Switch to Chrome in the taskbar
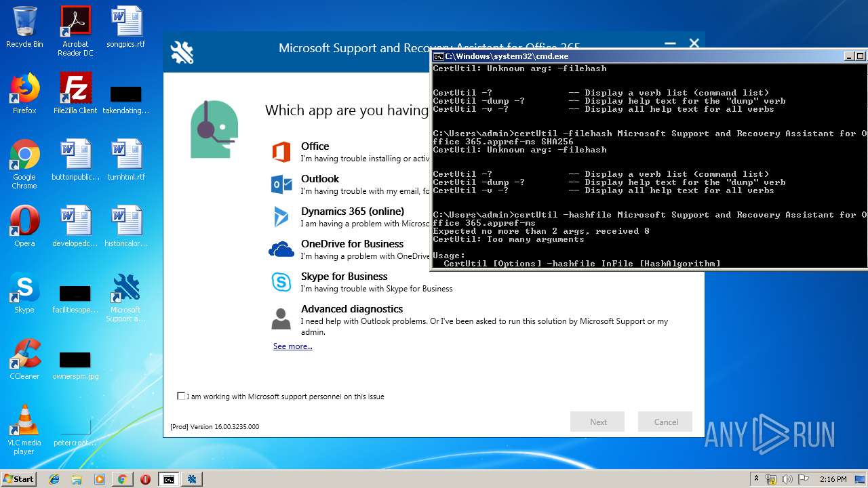The width and height of the screenshot is (868, 488). [122, 479]
